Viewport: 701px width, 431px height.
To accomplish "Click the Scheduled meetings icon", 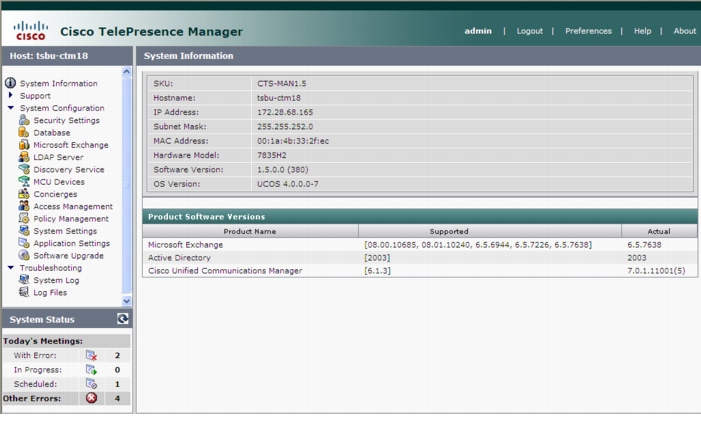I will (x=91, y=384).
